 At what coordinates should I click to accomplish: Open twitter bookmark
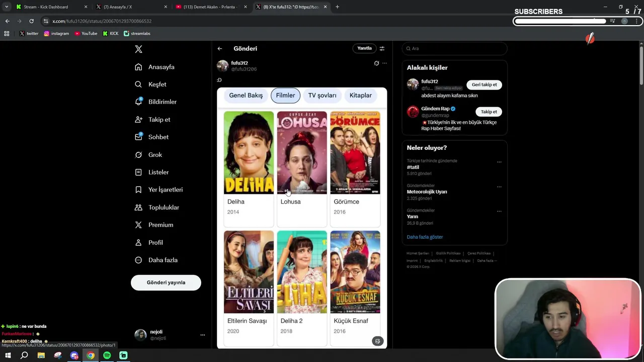(29, 34)
